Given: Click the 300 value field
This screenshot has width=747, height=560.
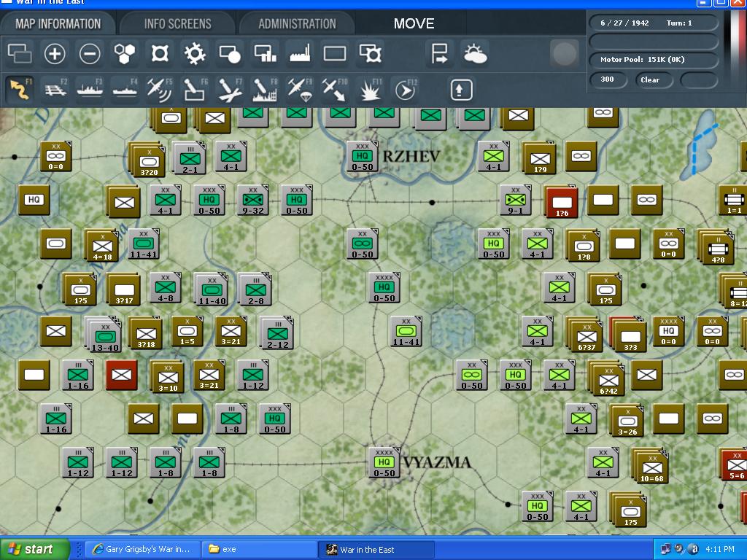Looking at the screenshot, I should [x=608, y=79].
